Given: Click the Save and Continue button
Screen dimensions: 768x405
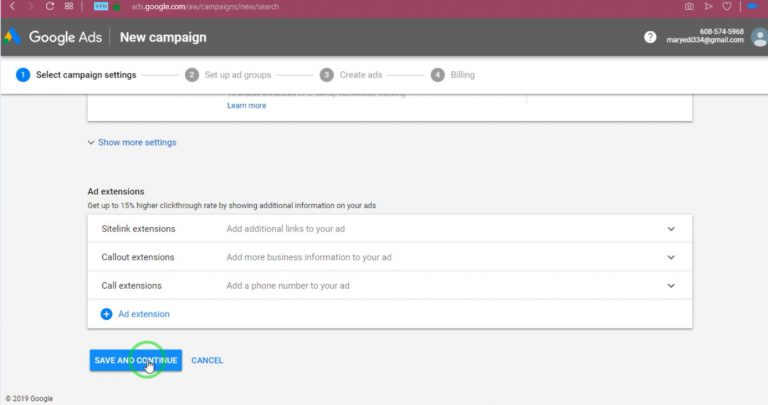Looking at the screenshot, I should (136, 360).
